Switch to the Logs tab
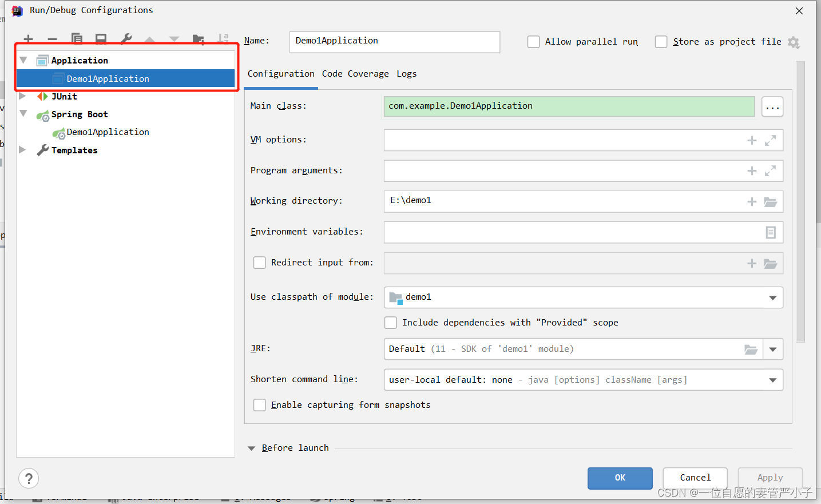The height and width of the screenshot is (504, 821). 407,74
